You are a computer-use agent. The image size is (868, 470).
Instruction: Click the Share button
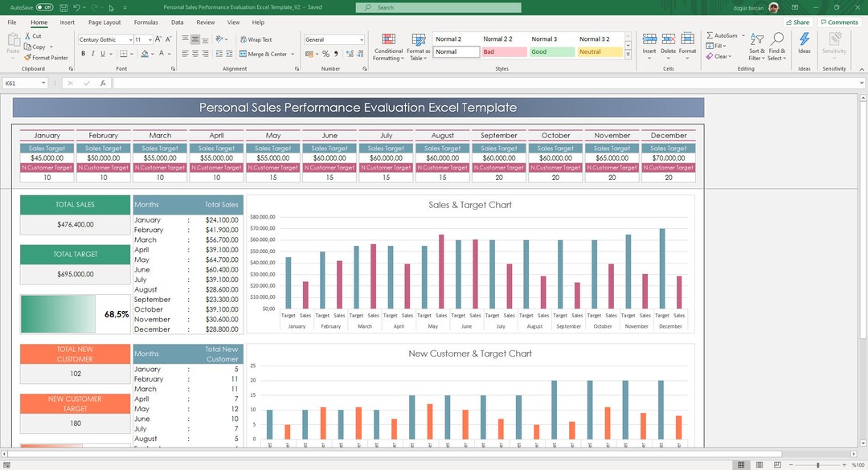(796, 22)
